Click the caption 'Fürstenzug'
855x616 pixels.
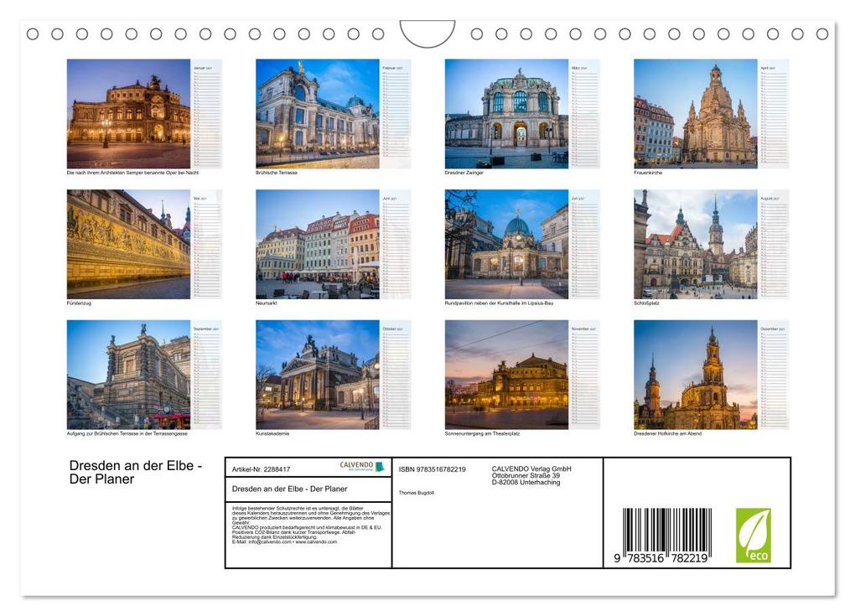pos(79,303)
